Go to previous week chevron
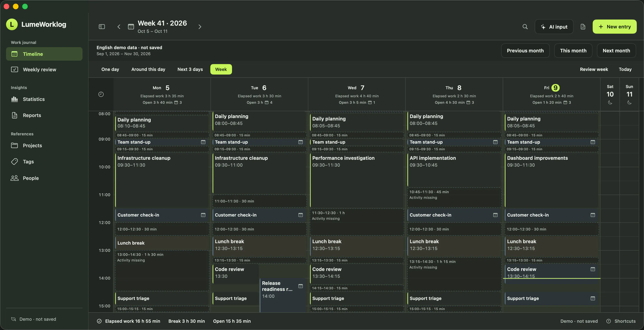Screen dimensions: 644x330 [x=119, y=27]
